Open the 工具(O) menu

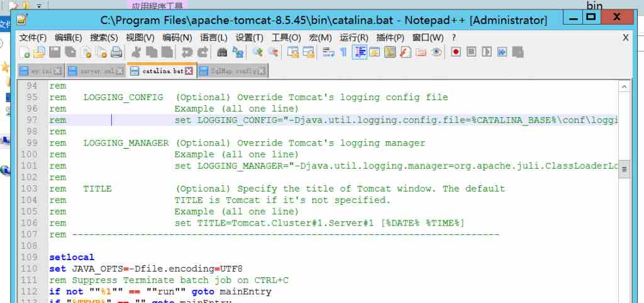click(x=286, y=38)
